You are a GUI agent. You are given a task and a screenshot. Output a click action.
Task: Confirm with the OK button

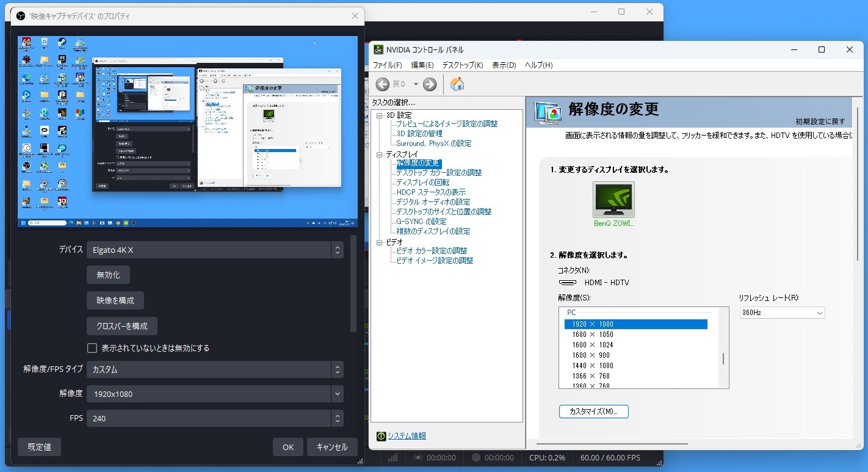pyautogui.click(x=288, y=447)
